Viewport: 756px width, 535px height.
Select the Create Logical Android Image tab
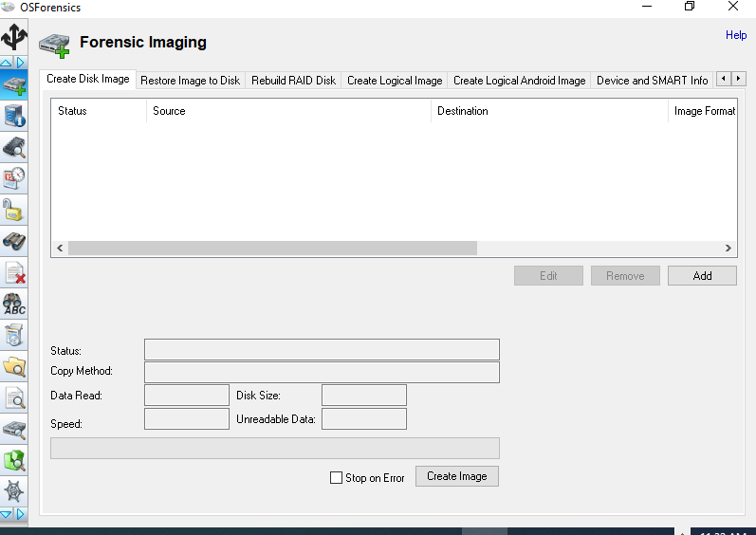519,81
